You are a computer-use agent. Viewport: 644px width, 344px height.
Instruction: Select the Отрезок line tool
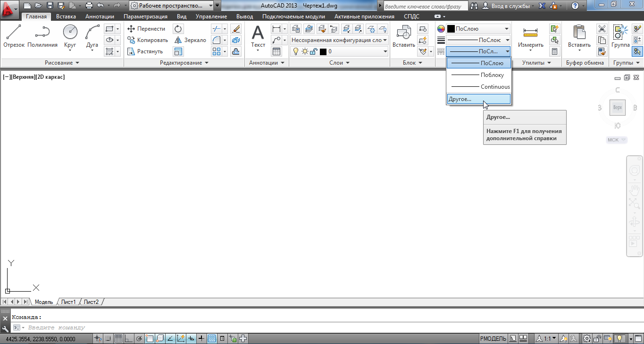14,36
